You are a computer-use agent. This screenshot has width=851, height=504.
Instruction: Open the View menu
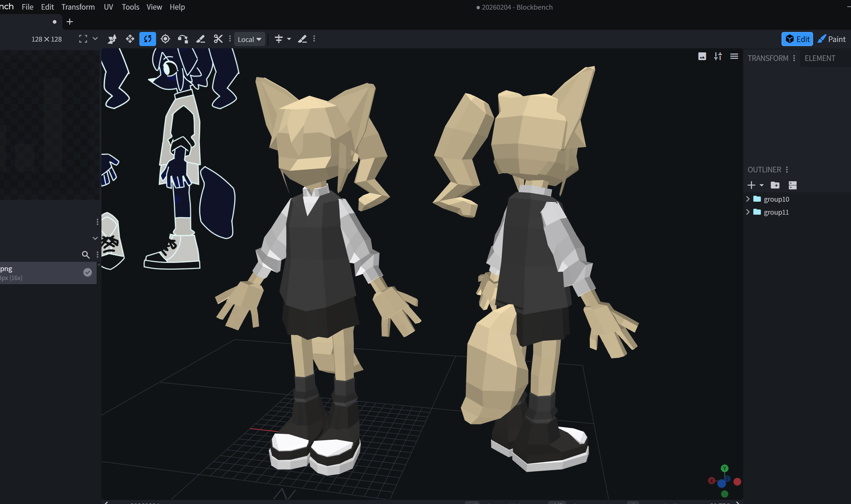(154, 7)
